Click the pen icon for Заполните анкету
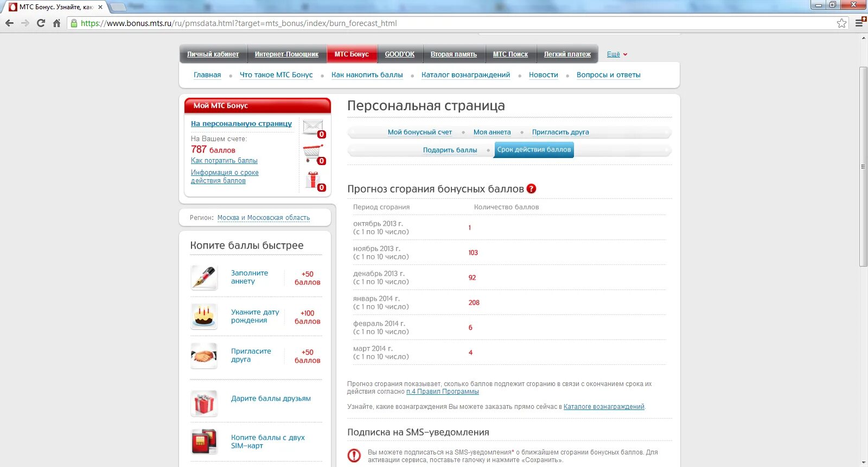 click(204, 277)
